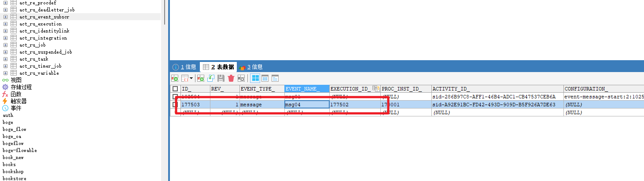Sort by the REV_ column header
Viewport: 644px width, 181px height.
(225, 89)
